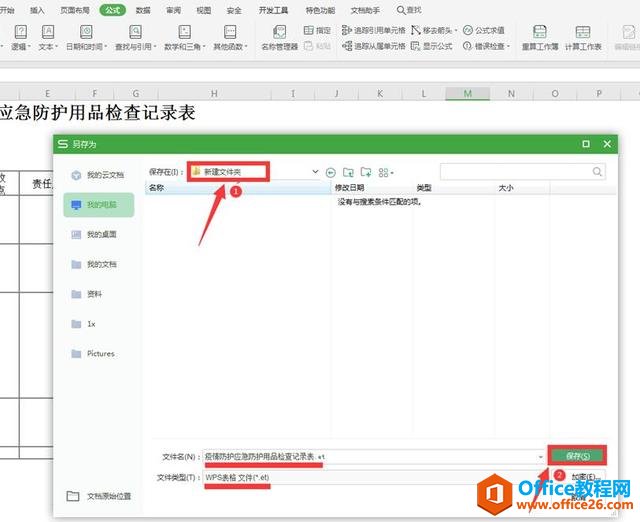The width and height of the screenshot is (640, 522).
Task: Expand the 文件名 filename dropdown arrow
Action: tap(540, 457)
